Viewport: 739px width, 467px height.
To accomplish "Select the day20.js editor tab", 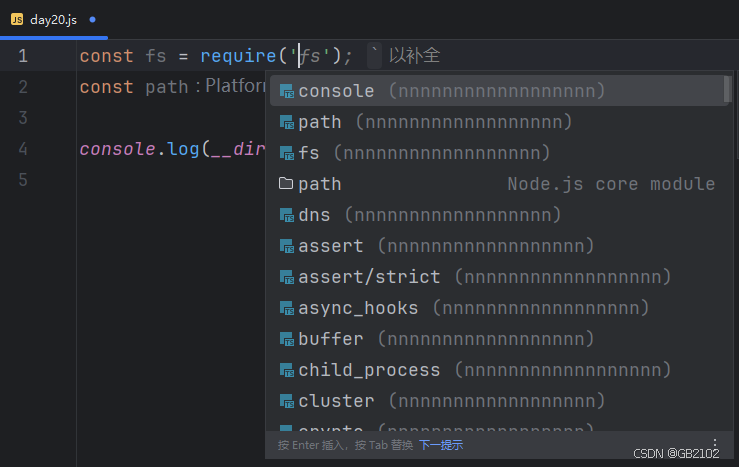I will pyautogui.click(x=53, y=20).
